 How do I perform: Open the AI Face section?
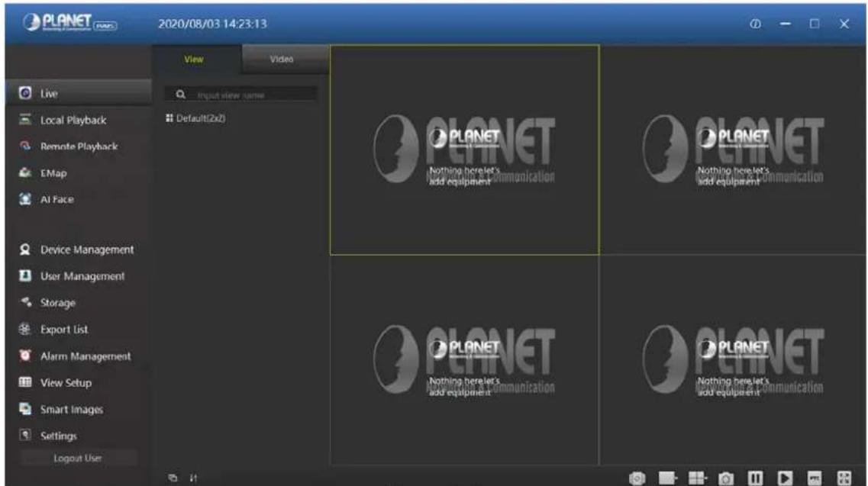(x=56, y=199)
